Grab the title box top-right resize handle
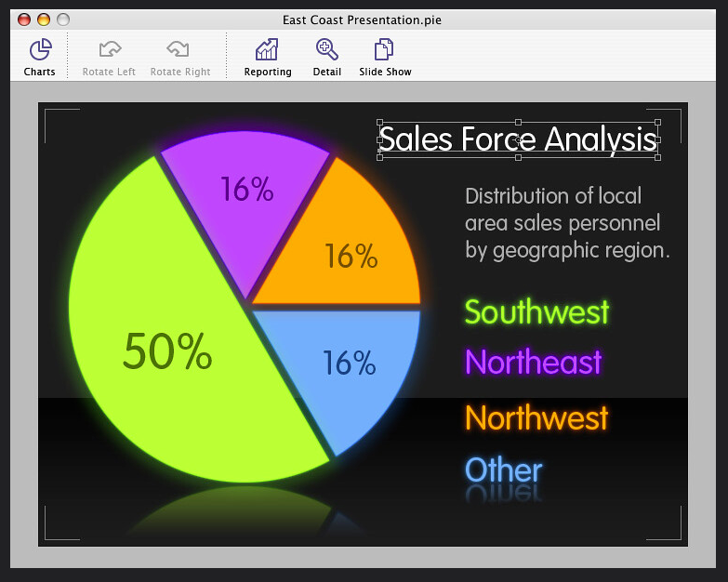728x582 pixels. (658, 122)
